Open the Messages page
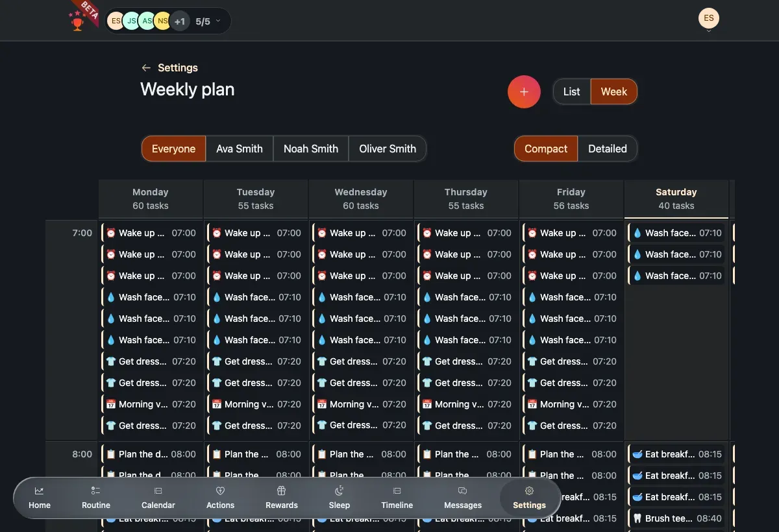 click(463, 498)
